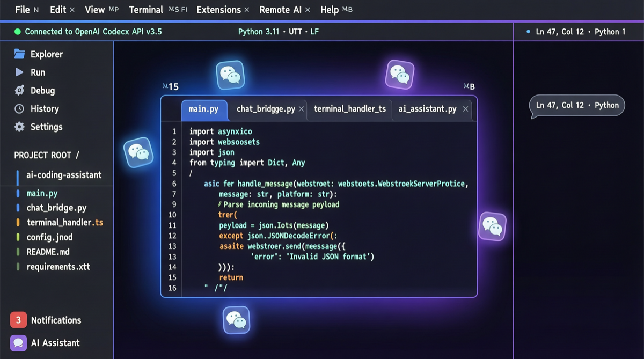Click the Settings label in the sidebar
644x359 pixels.
point(47,127)
